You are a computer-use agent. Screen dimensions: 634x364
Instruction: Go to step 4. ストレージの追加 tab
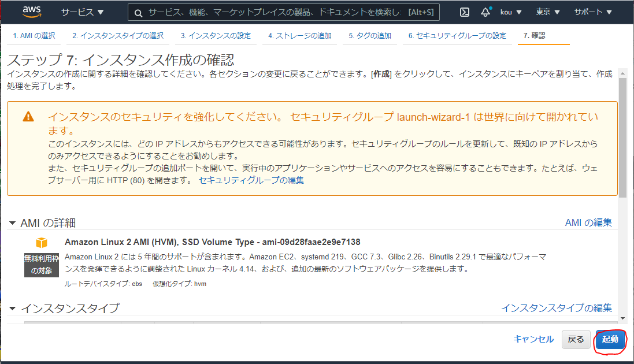click(x=299, y=36)
